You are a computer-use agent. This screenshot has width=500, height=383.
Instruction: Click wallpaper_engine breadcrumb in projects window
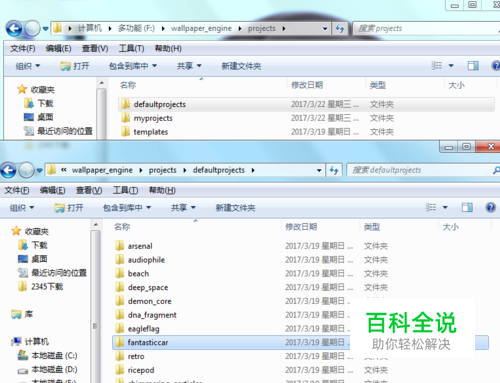(201, 29)
